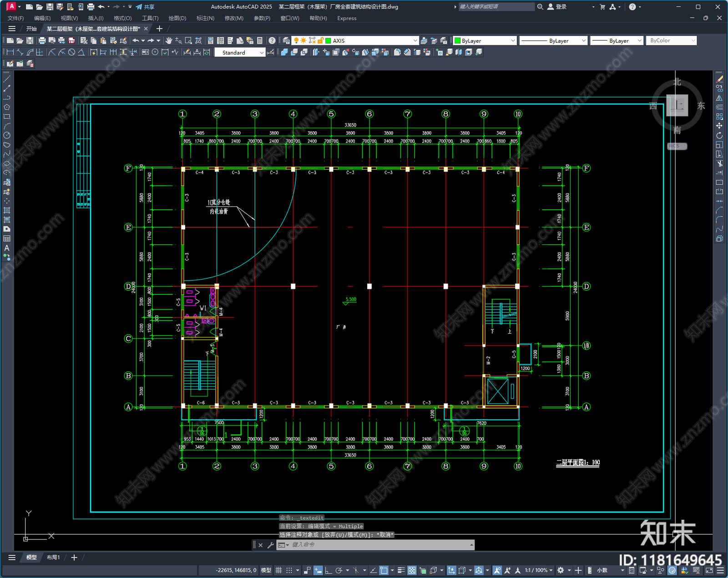The width and height of the screenshot is (728, 578).
Task: Open the ByLayer linetype dropdown
Action: 584,41
